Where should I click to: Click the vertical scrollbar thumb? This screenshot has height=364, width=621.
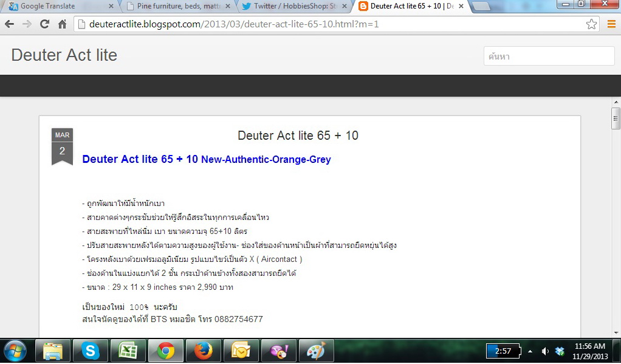616,118
